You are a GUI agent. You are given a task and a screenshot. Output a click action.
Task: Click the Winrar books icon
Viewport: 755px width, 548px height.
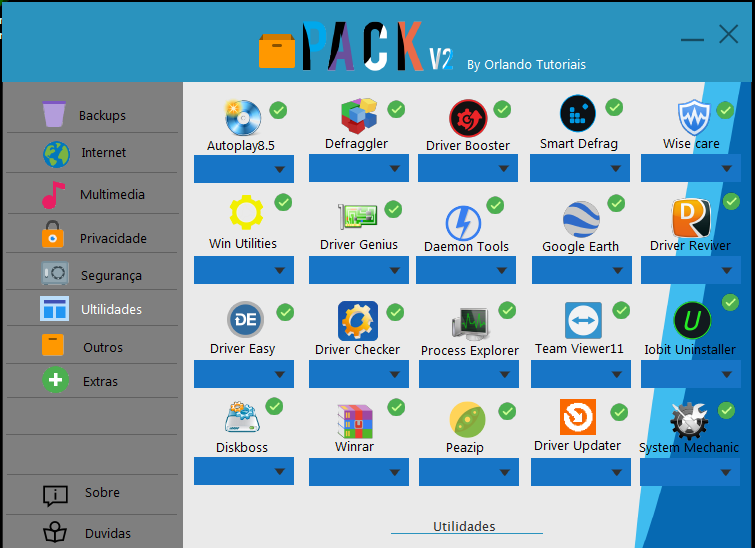[355, 421]
